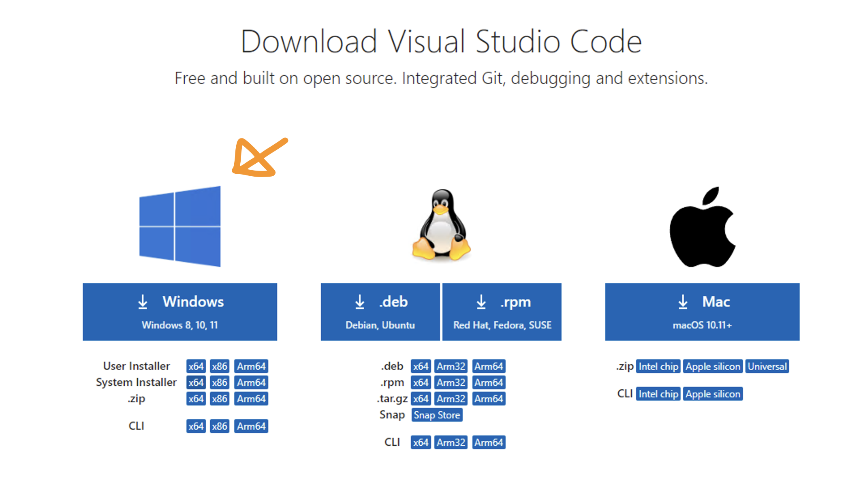Click the "Free and built on open source" subtitle
Image resolution: width=863 pixels, height=504 pixels.
point(441,78)
